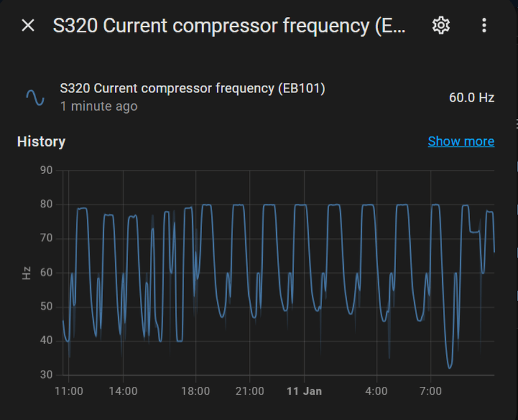Screen dimensions: 518x420
Task: Select the S320 compressor frequency (EB101) entity name
Action: tap(192, 89)
